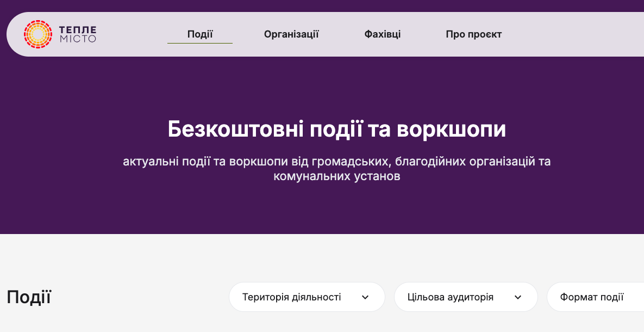Click the chevron arrow in Цільова аудиторія
The image size is (644, 332).
click(x=518, y=297)
